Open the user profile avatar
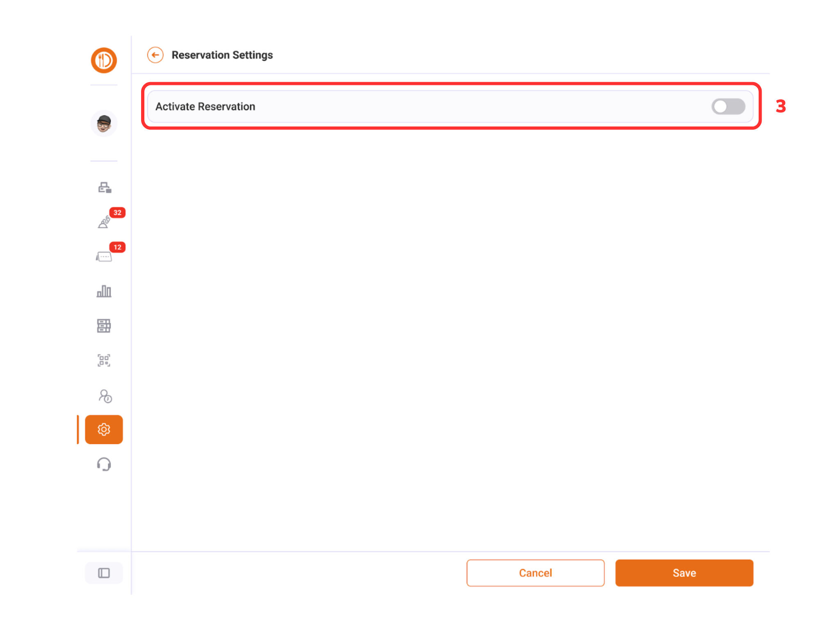The width and height of the screenshot is (840, 636). [x=104, y=123]
